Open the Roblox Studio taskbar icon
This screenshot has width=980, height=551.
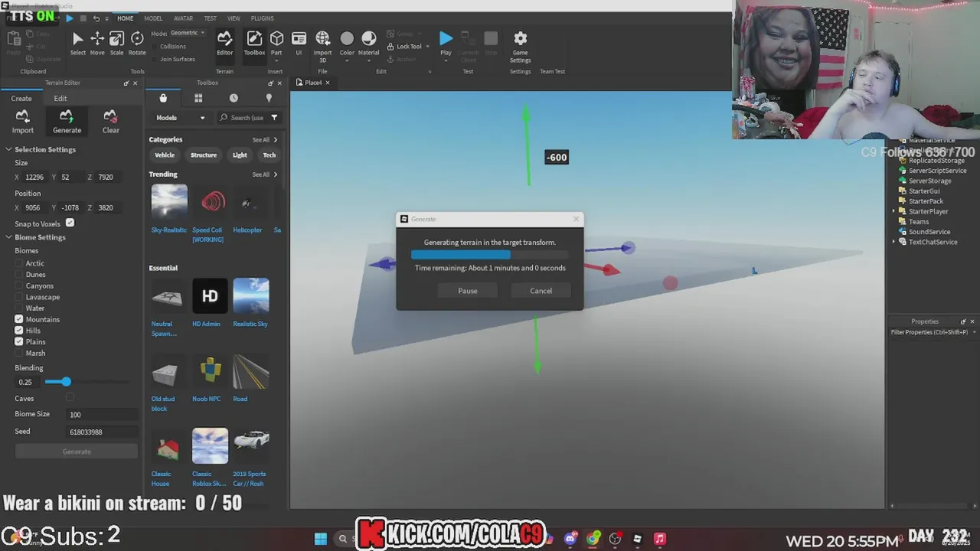point(637,539)
